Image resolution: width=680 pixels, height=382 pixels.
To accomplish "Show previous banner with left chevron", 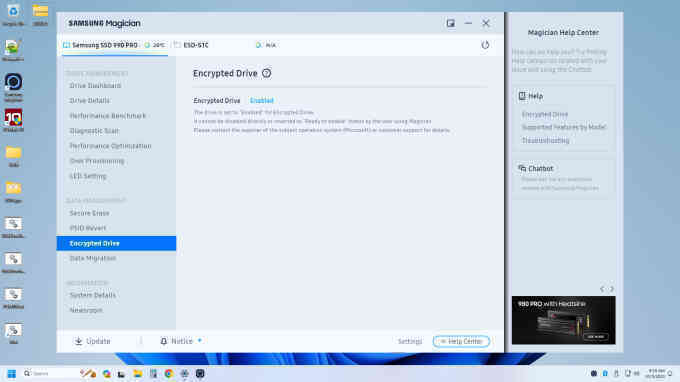I will (602, 289).
